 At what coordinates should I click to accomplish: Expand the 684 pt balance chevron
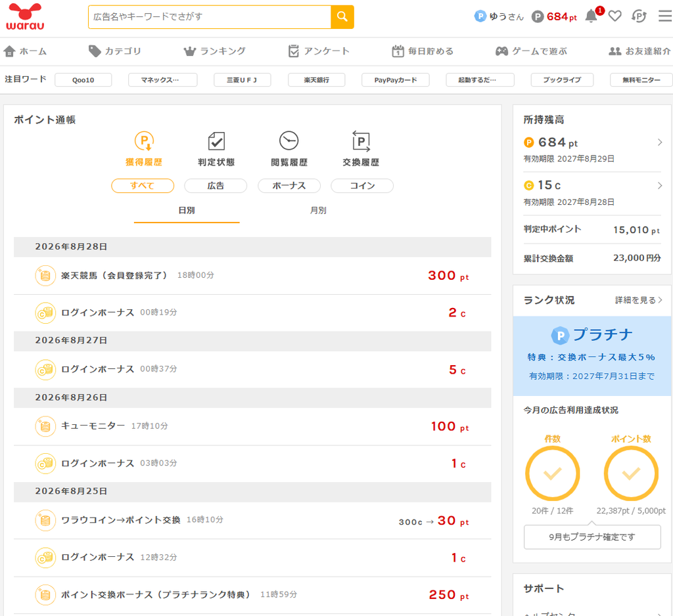660,143
